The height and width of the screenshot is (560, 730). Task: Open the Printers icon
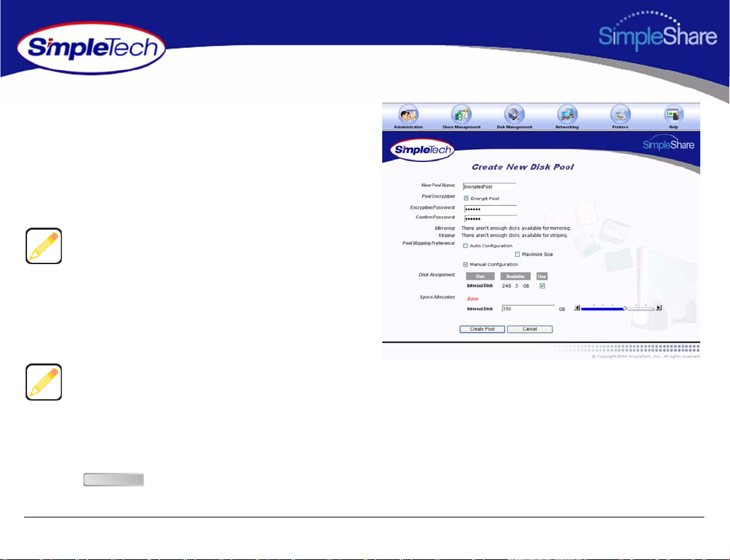coord(620,115)
